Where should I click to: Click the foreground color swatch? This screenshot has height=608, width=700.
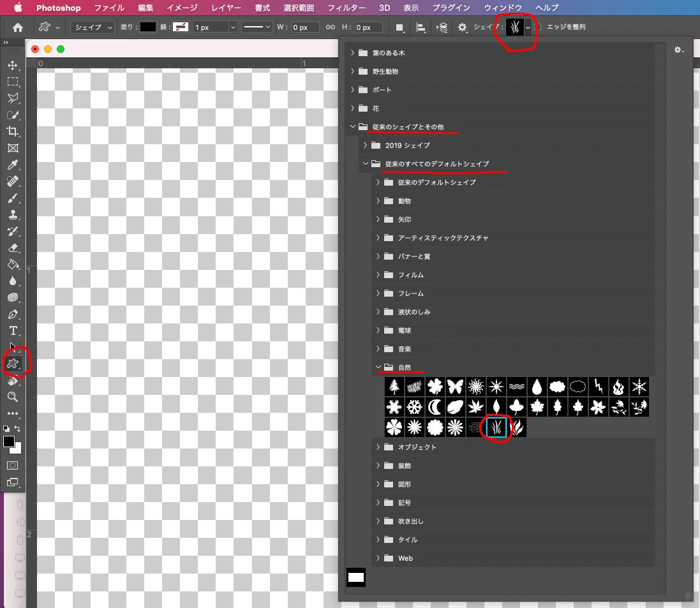coord(8,441)
